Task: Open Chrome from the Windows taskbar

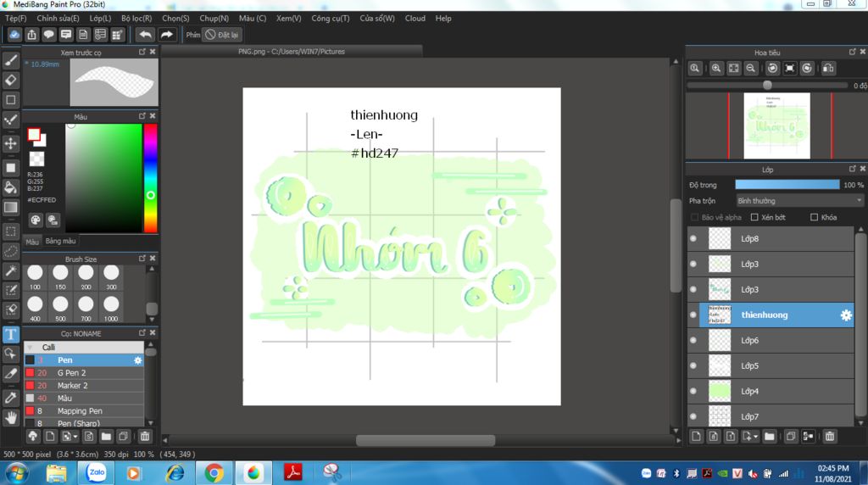Action: coord(214,473)
